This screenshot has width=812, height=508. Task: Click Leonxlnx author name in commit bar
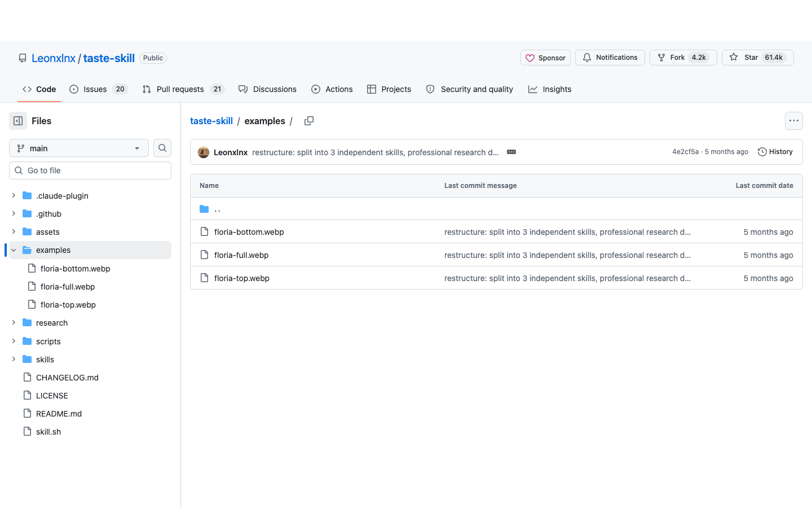click(x=231, y=152)
